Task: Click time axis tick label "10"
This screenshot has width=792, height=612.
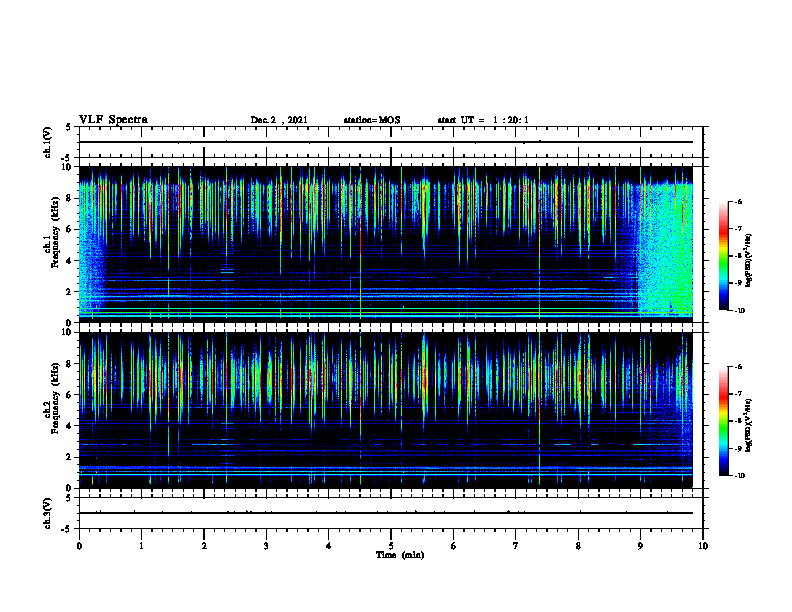Action: point(703,546)
